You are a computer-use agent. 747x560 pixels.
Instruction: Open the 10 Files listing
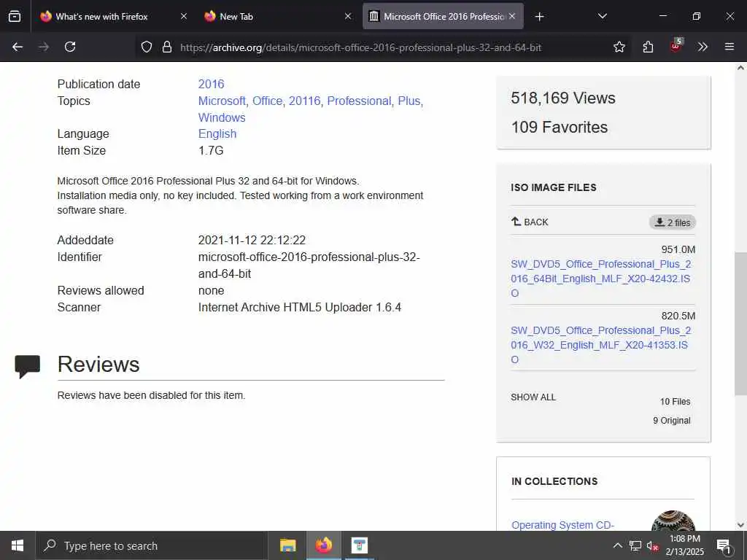coord(675,402)
